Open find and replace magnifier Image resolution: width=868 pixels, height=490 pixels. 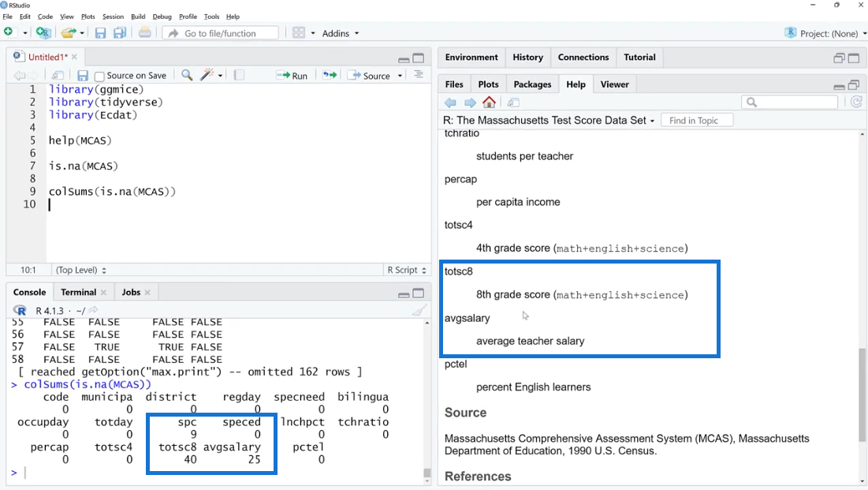pos(187,75)
